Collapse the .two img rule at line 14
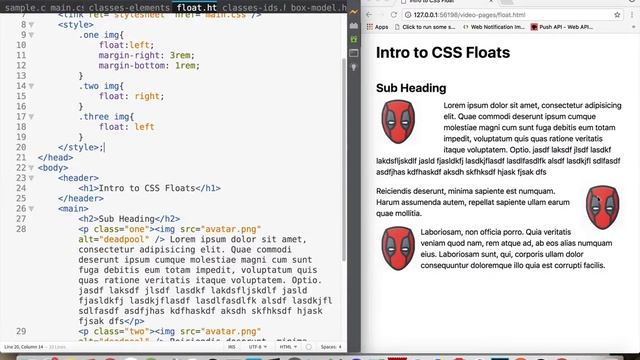Viewport: 640px width, 360px height. (x=31, y=86)
